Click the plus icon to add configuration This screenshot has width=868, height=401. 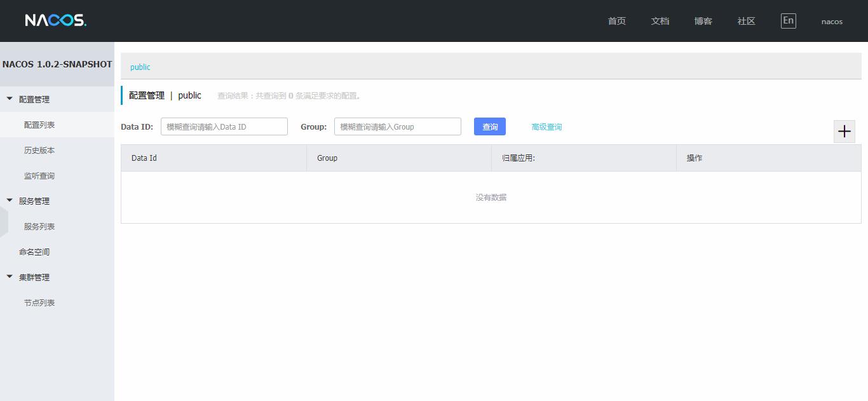pyautogui.click(x=844, y=132)
